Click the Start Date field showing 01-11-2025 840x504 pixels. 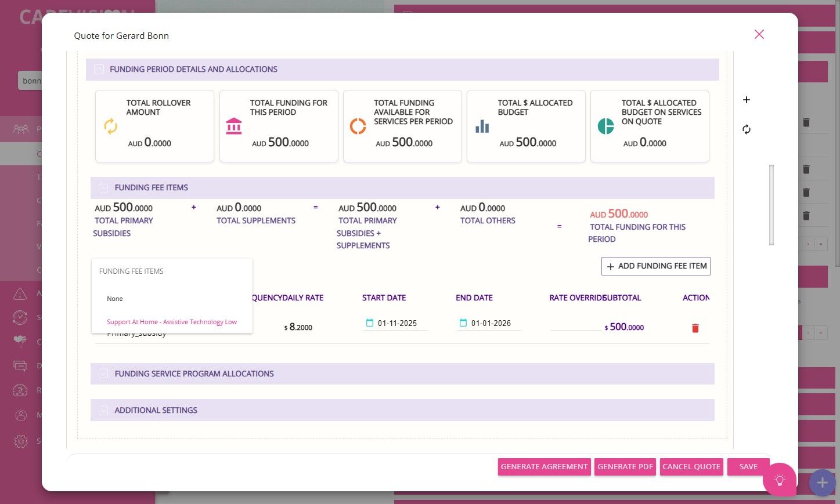396,323
